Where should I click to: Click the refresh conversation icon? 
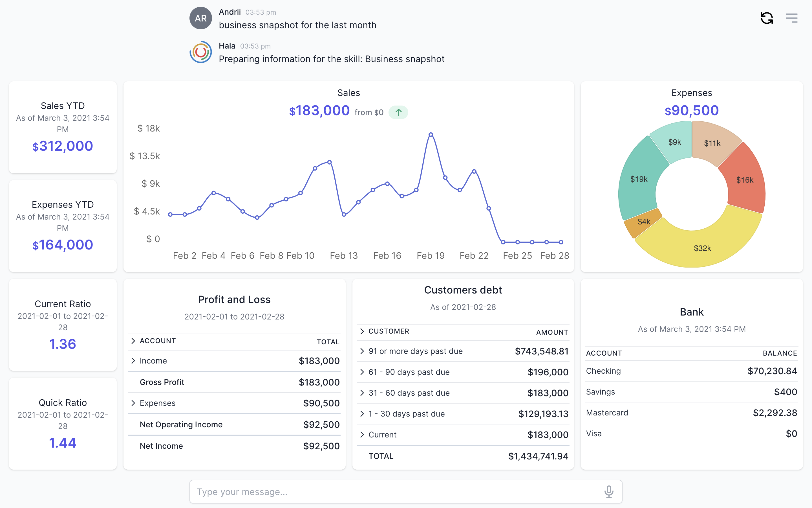pos(767,18)
